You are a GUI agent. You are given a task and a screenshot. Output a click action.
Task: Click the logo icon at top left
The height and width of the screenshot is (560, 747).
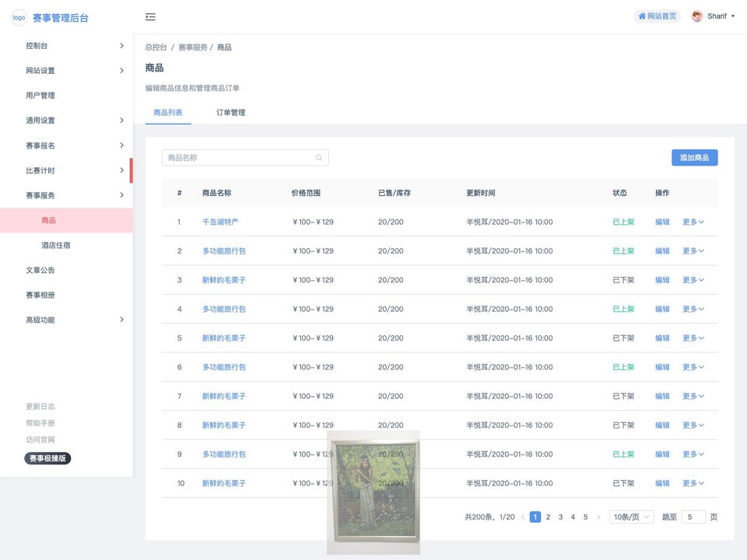coord(19,18)
